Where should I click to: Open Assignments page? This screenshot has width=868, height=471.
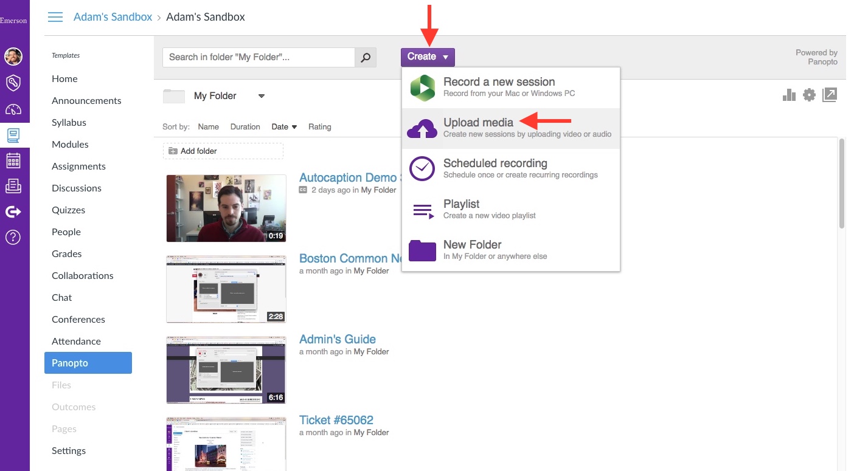click(78, 167)
